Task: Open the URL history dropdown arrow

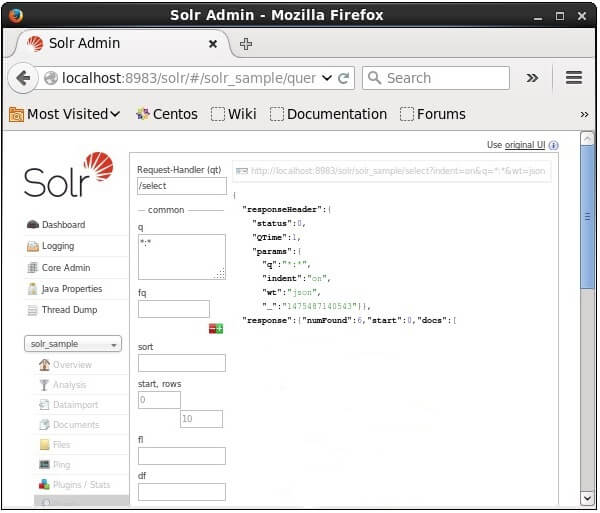Action: 327,78
